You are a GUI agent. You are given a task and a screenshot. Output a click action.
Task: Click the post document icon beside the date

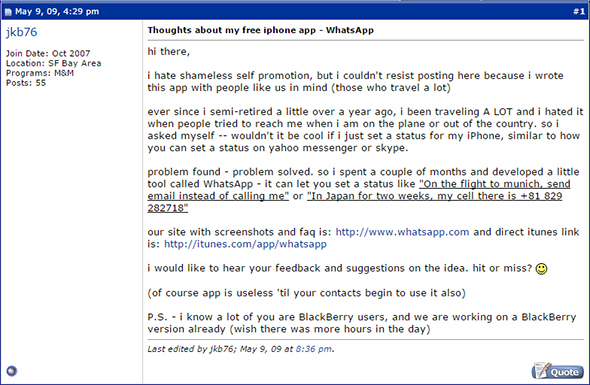click(8, 12)
